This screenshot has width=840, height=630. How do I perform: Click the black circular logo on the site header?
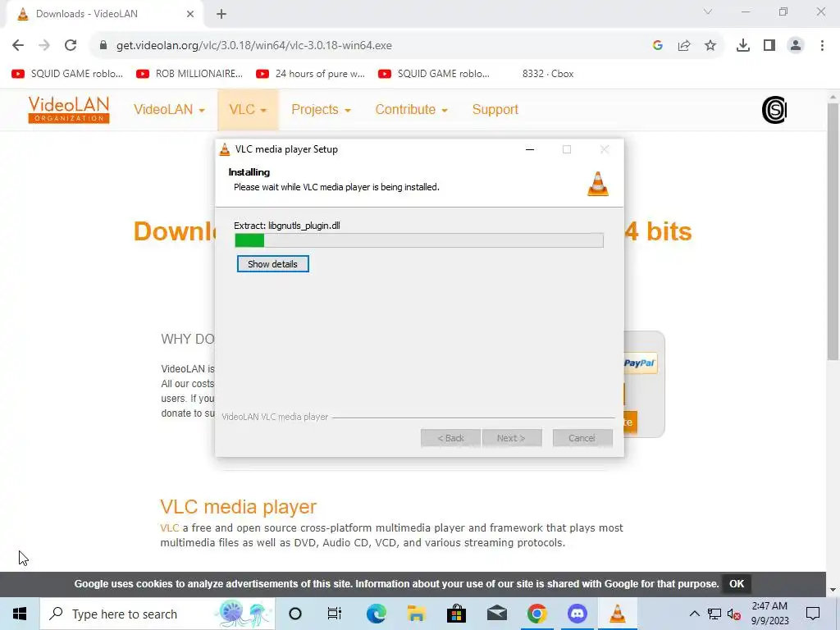pyautogui.click(x=774, y=110)
